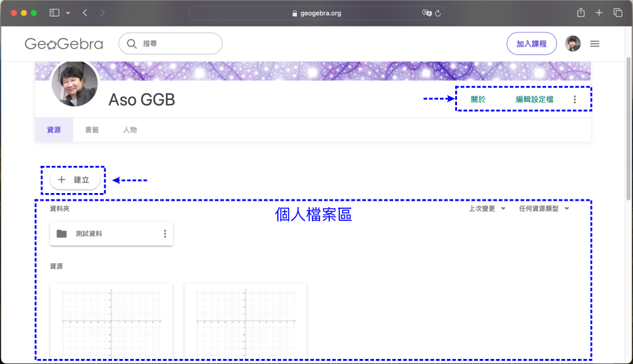Reload the page
Screen dimensions: 633x364
(437, 13)
